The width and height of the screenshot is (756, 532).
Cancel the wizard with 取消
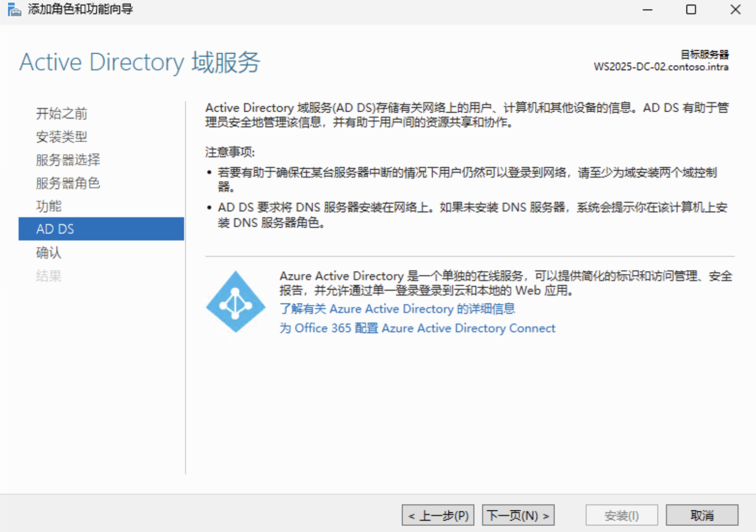702,515
